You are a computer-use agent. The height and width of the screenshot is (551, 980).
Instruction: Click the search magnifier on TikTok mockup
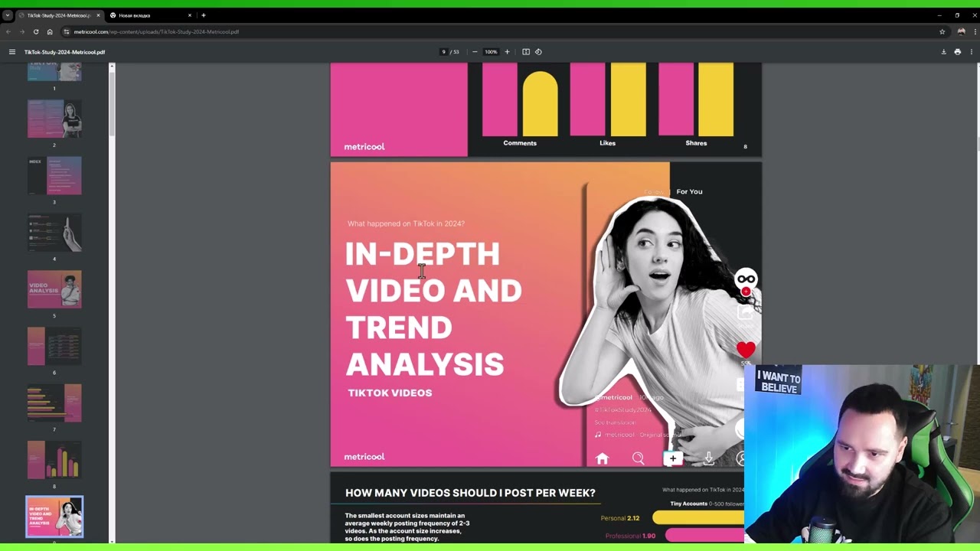point(638,458)
